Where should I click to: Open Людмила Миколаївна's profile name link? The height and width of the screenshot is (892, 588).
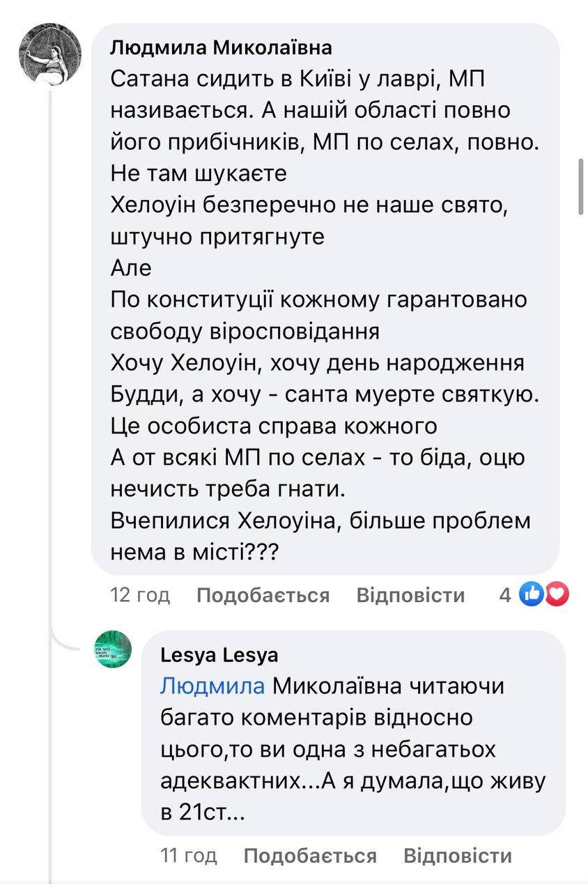coord(222,47)
